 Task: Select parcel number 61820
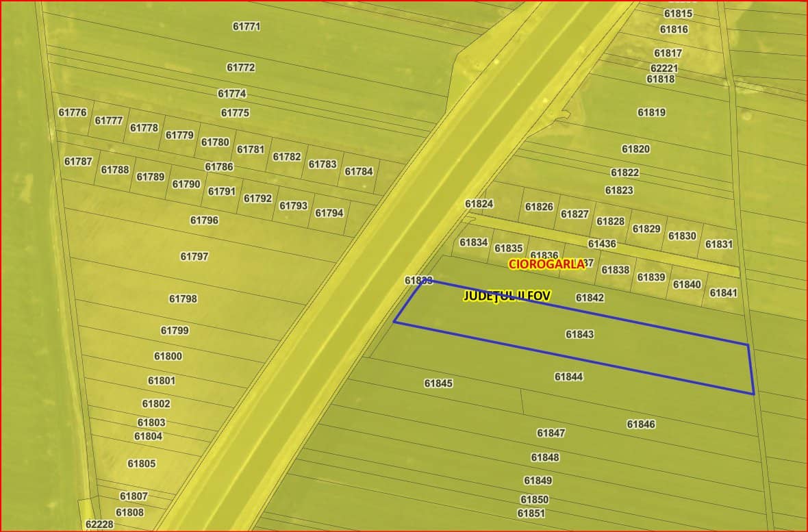coord(635,149)
